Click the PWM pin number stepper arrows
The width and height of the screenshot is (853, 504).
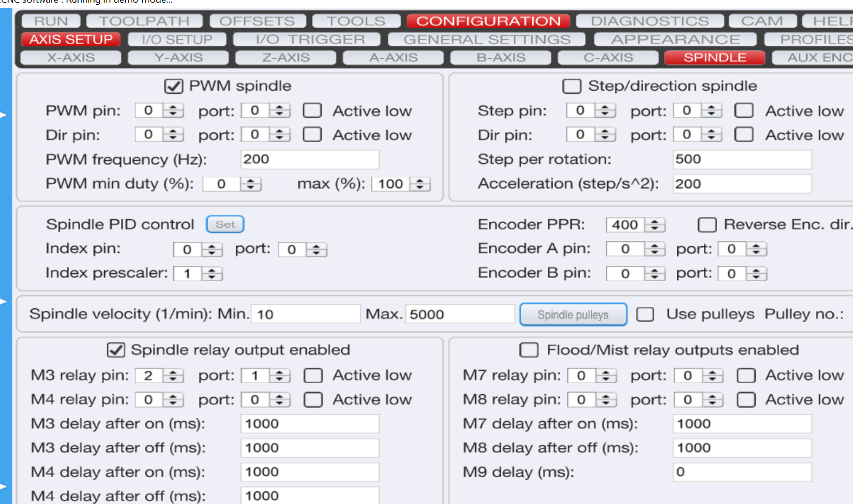tap(173, 110)
